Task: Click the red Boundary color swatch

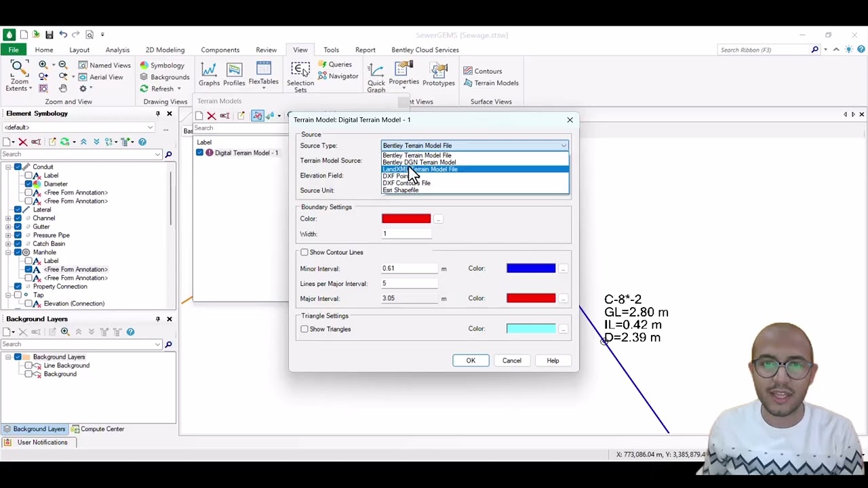Action: point(406,218)
